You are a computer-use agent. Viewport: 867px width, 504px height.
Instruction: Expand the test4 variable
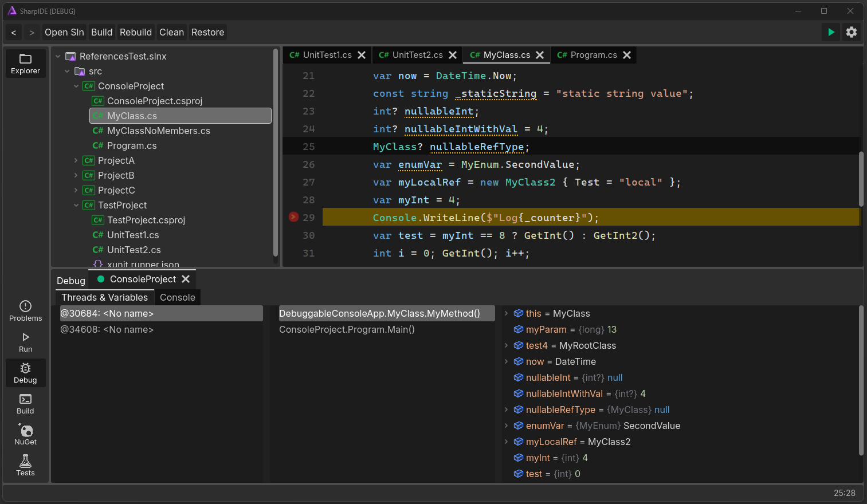[x=507, y=345]
